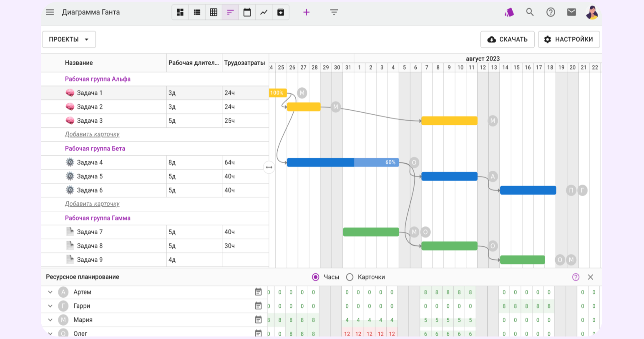Select the Карточки radio button
Image resolution: width=644 pixels, height=339 pixels.
click(x=350, y=277)
